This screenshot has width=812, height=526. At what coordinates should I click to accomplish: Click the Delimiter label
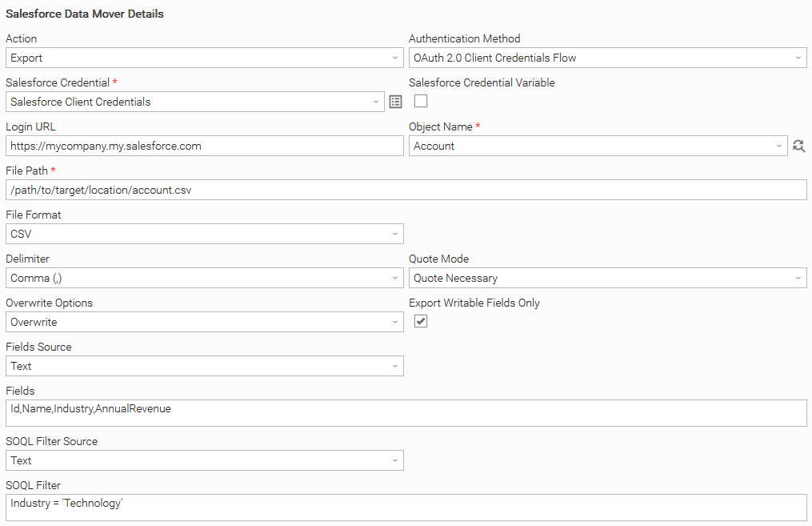click(27, 259)
